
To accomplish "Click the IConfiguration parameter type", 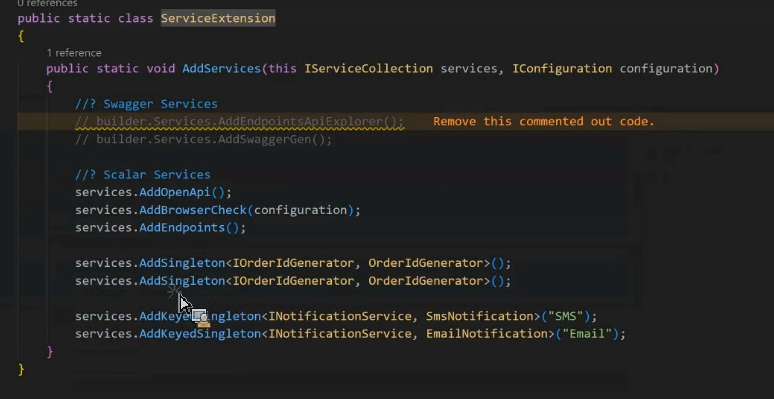I will coord(562,69).
